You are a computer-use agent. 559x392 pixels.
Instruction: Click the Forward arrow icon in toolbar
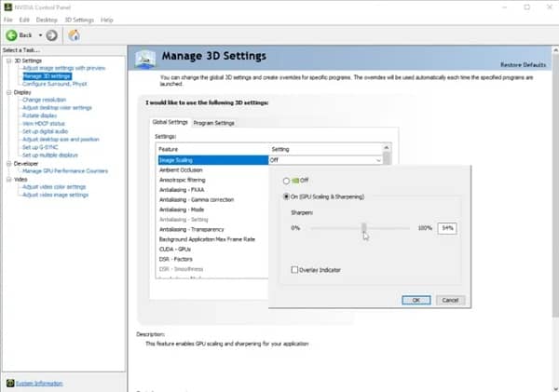(x=51, y=35)
